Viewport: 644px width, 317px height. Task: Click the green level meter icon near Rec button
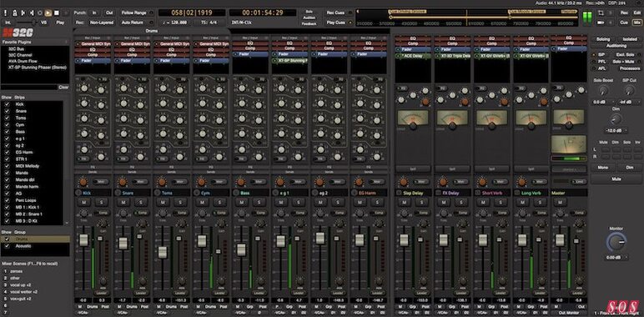click(x=588, y=18)
